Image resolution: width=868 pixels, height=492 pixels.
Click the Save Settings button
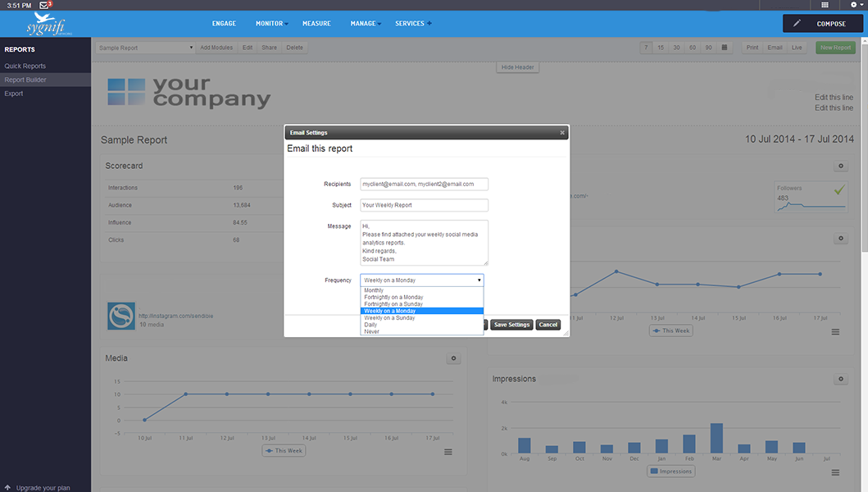point(511,325)
